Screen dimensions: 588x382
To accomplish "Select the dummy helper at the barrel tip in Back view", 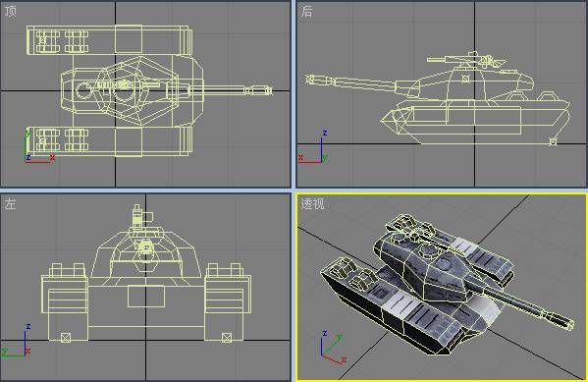I will coord(310,80).
